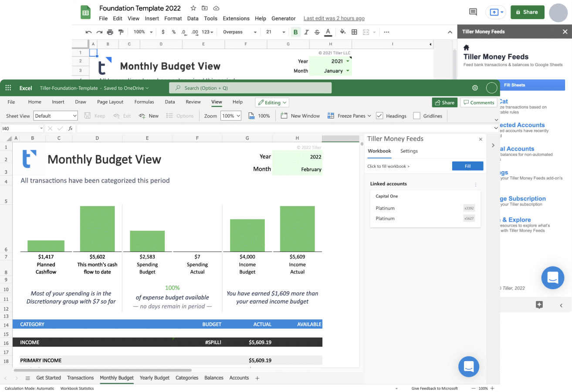Open a New Window in Excel
Viewport: 572px width, 392px height.
pos(301,116)
